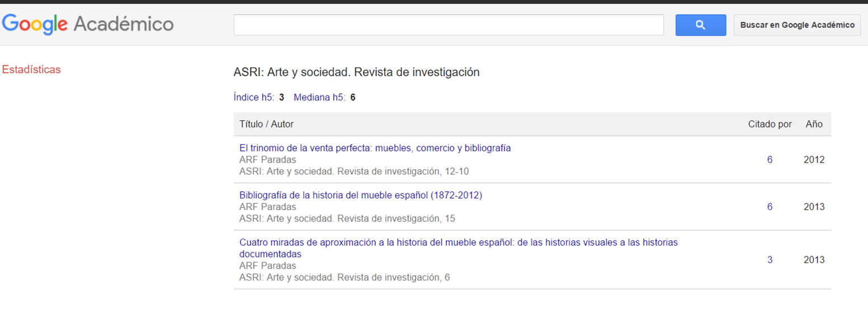Screen dimensions: 868x324
Task: Click author ARF Paradas under Bibliografía
Action: point(268,207)
